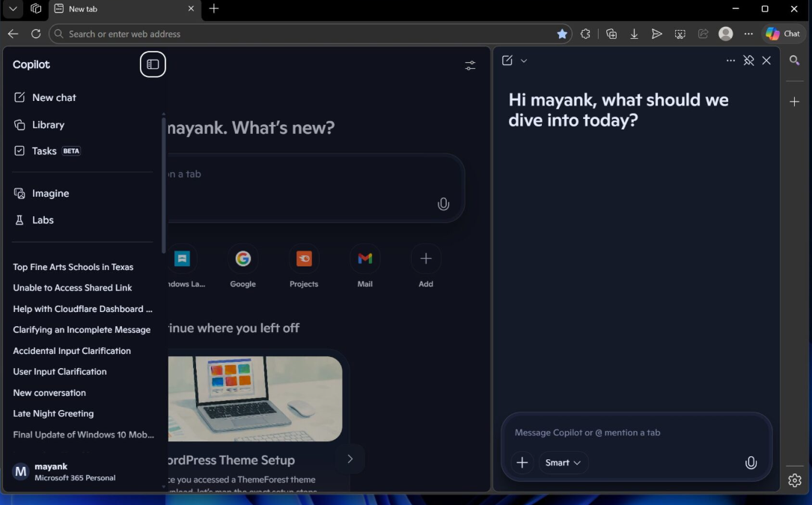This screenshot has width=812, height=505.
Task: Open mayank account profile menu
Action: (64, 472)
